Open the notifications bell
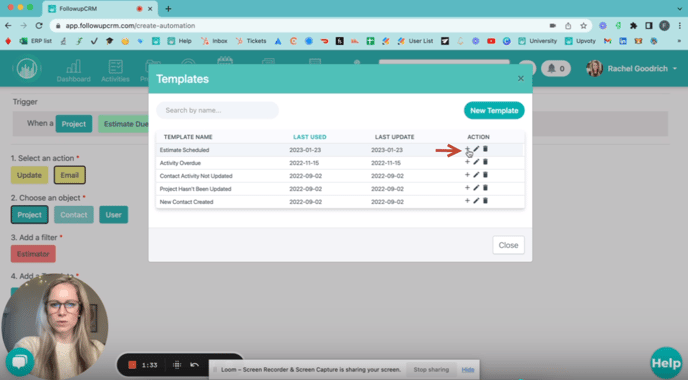Viewport: 688px width, 380px height. pyautogui.click(x=555, y=68)
